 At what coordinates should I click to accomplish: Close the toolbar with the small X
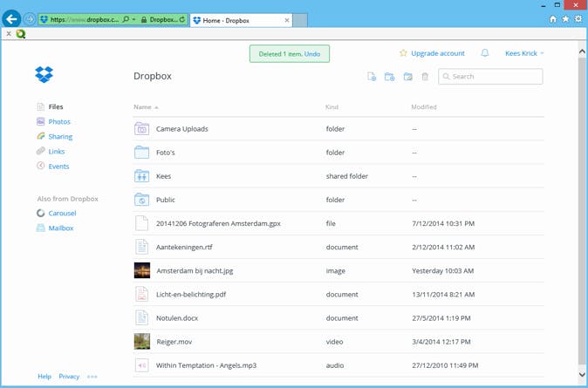pyautogui.click(x=9, y=34)
